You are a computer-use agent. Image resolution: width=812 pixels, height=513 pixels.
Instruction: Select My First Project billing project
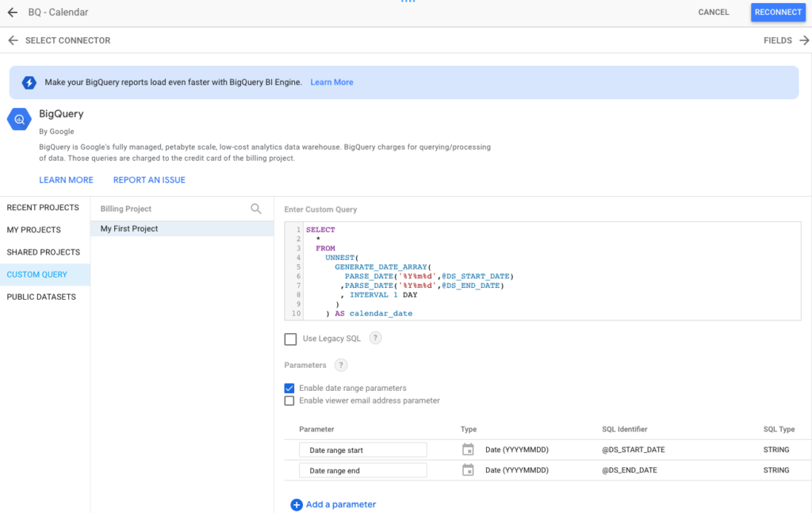tap(182, 229)
